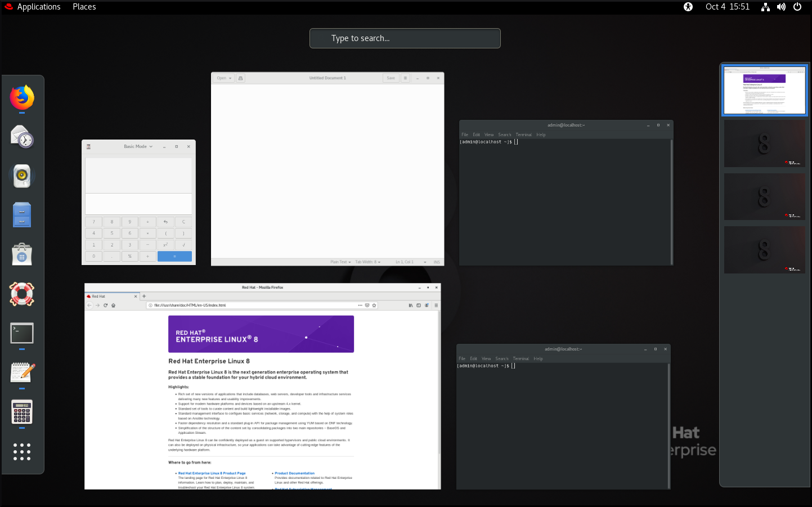Click Red Hat - Mozilla Firefox title bar
The image size is (812, 507).
[263, 288]
